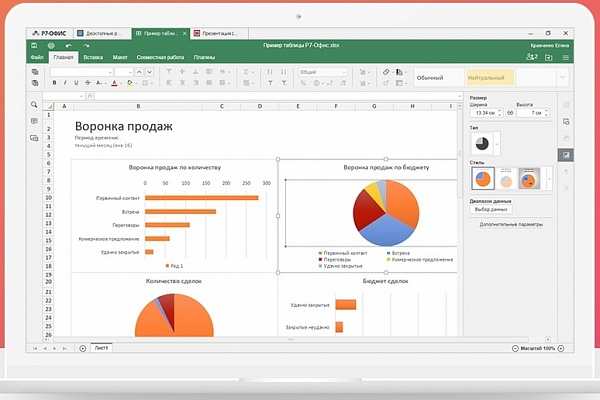Sort ascending

tap(270, 72)
